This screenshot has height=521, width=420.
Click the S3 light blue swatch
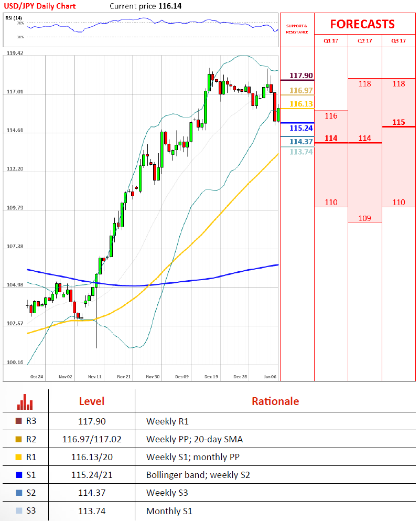[19, 511]
